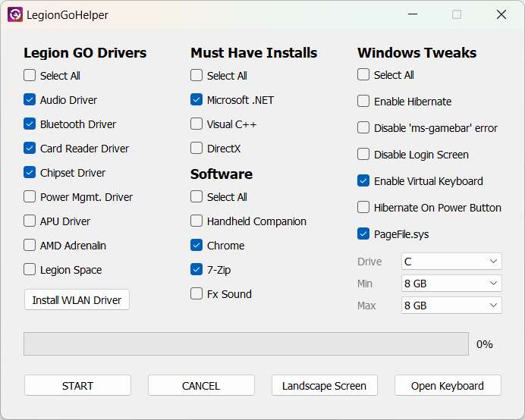Uncheck Enable Virtual Keyboard

363,180
